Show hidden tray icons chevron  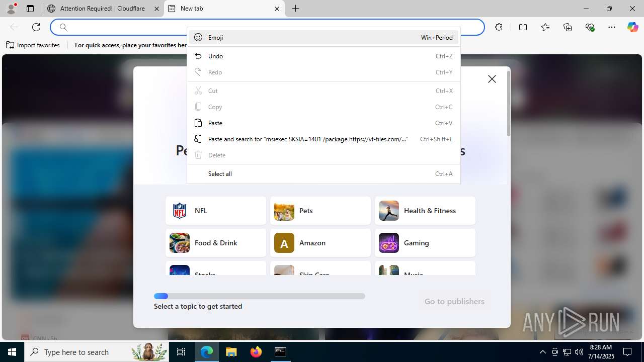(x=542, y=352)
